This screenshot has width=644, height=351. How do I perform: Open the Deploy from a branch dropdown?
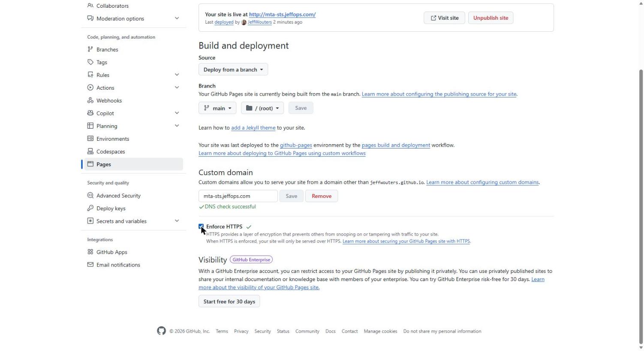point(233,70)
